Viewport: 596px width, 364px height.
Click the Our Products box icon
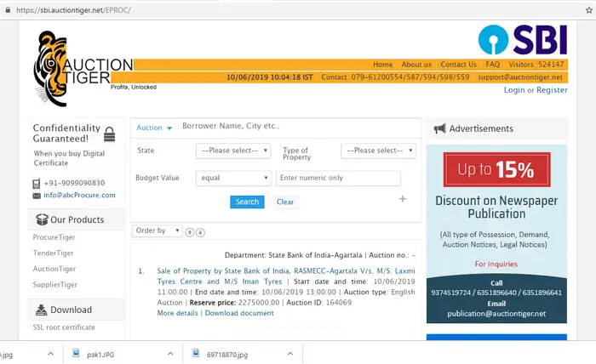pyautogui.click(x=39, y=219)
